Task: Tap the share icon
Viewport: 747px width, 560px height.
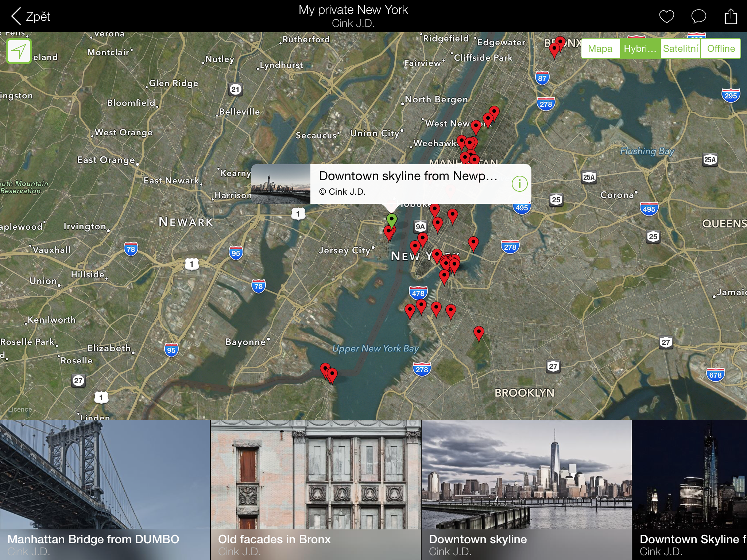Action: (731, 16)
